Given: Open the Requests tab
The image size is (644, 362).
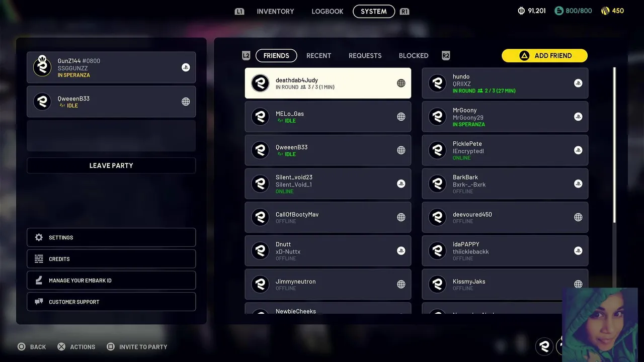Looking at the screenshot, I should [365, 55].
